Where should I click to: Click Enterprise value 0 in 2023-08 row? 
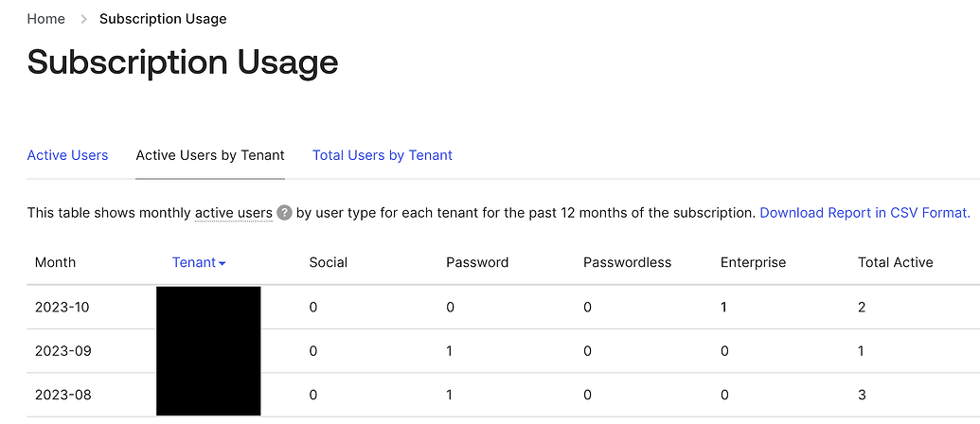724,395
